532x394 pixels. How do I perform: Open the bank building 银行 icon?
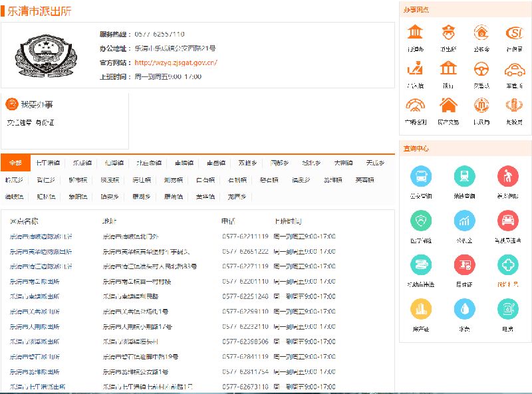pyautogui.click(x=448, y=68)
